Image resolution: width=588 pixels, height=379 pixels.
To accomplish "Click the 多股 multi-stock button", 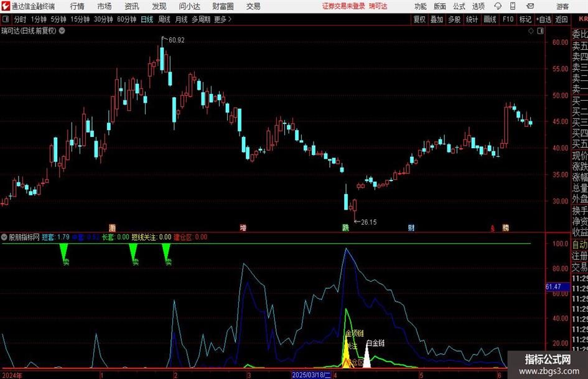I will 454,19.
